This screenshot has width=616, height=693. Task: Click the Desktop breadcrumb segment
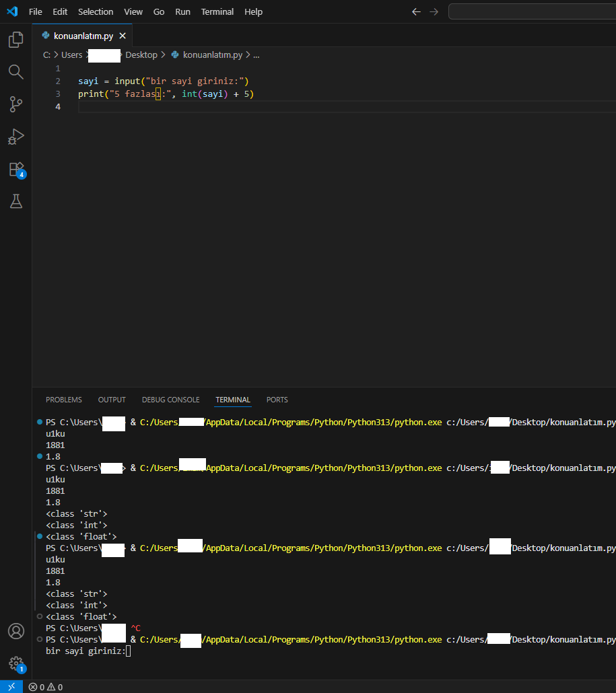[141, 54]
